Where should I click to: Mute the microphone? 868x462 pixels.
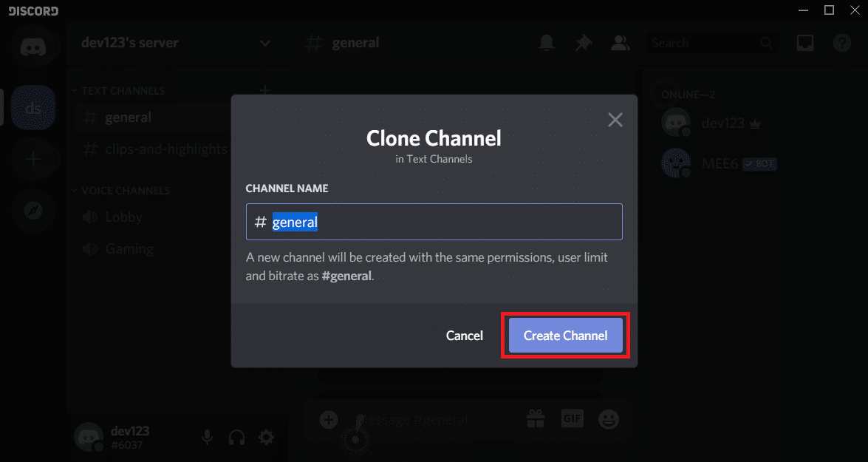point(207,437)
